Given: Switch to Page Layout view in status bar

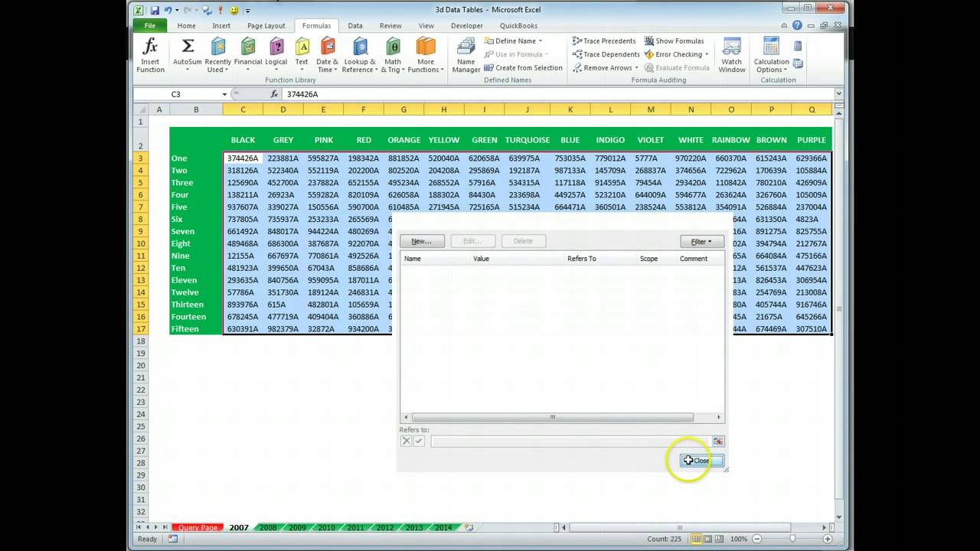Looking at the screenshot, I should (708, 539).
